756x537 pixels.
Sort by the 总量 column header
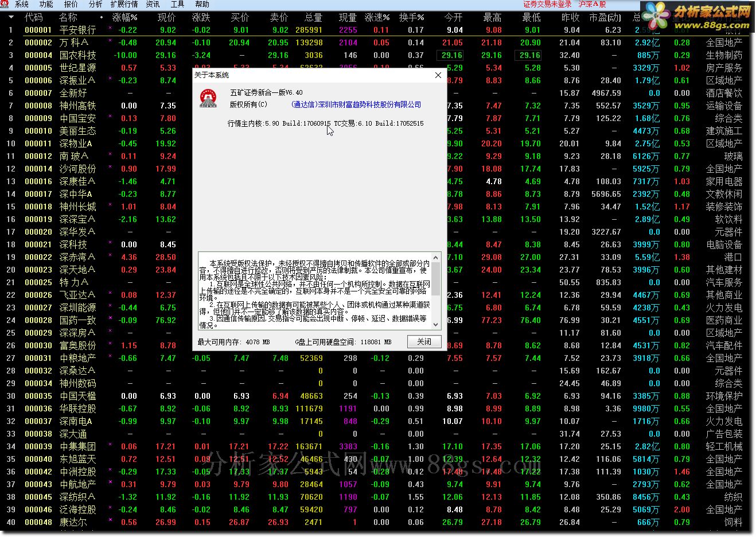(x=313, y=17)
